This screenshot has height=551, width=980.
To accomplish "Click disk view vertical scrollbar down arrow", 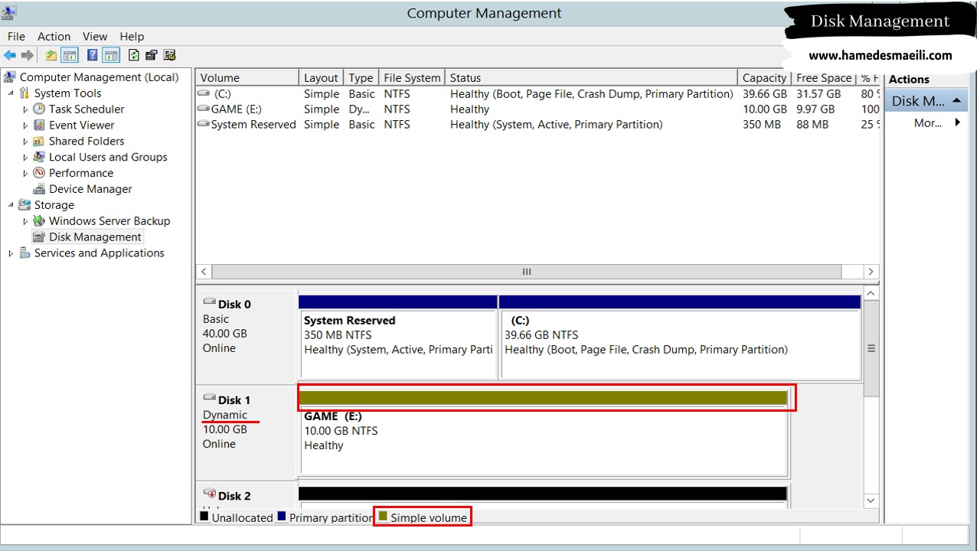I will [x=871, y=500].
